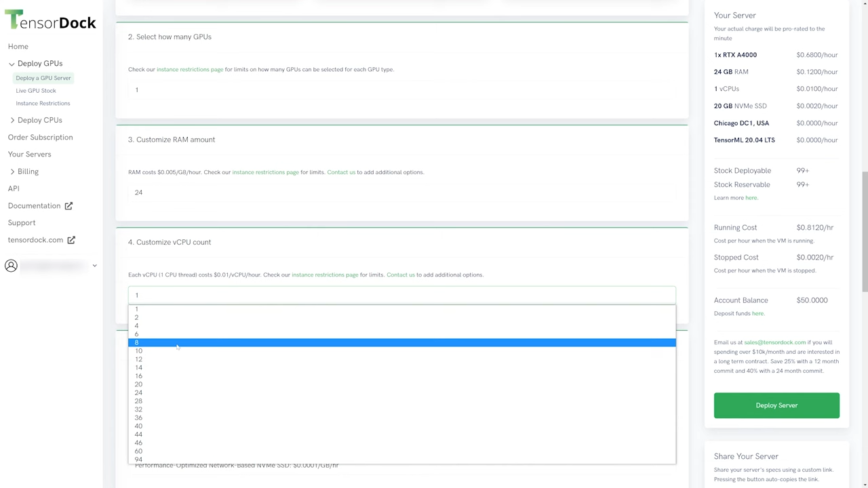Click the Deploy Server button
The width and height of the screenshot is (868, 488).
click(776, 405)
